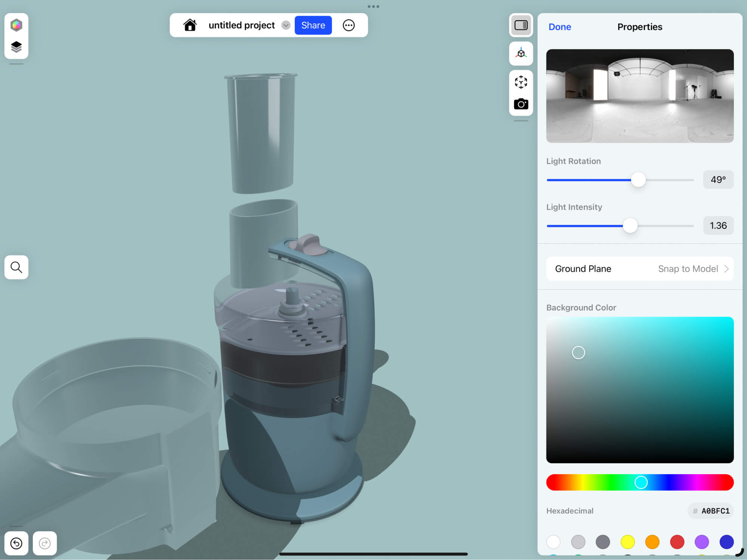Select the orange color swatch

pyautogui.click(x=652, y=542)
